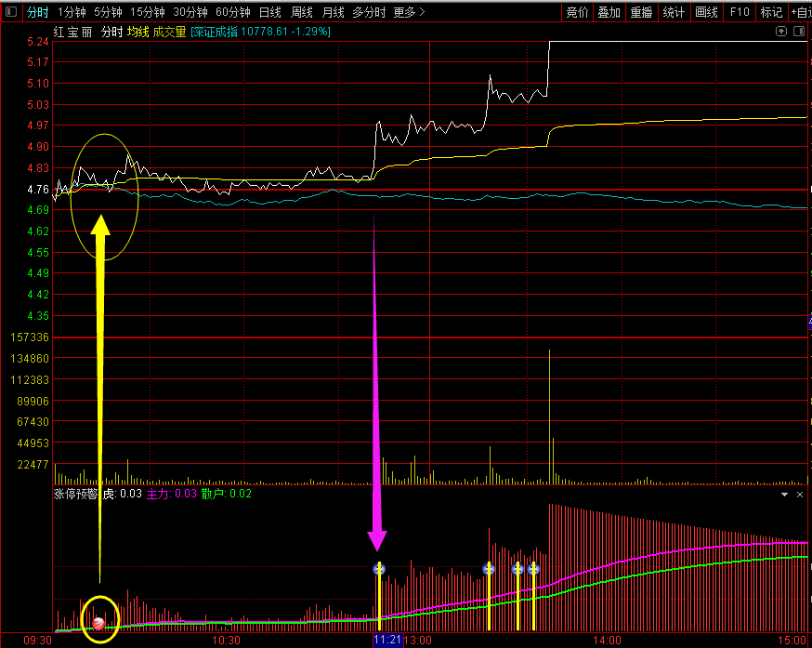Open the 画线 drawing tools
Viewport: 812px width, 648px height.
[x=707, y=13]
